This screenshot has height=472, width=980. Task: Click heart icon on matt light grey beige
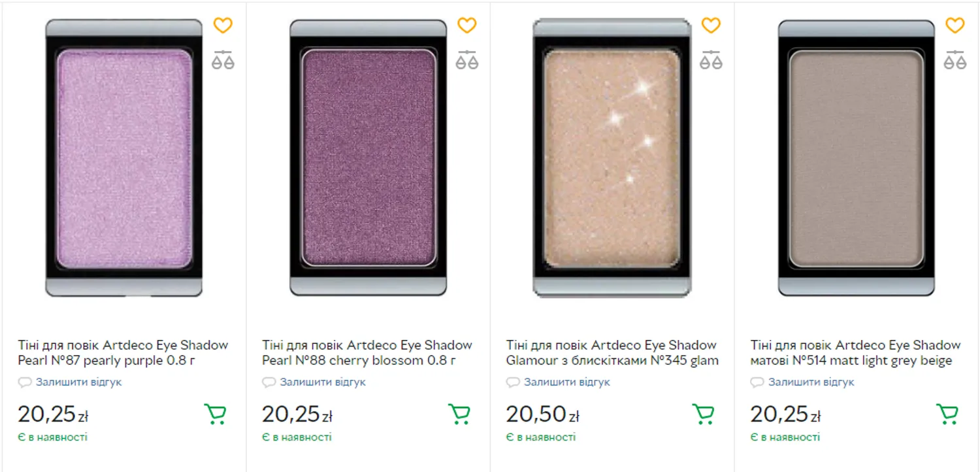point(955,25)
